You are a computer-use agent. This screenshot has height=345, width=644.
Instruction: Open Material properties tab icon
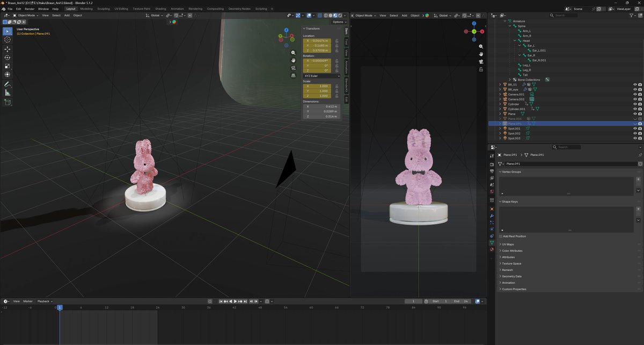pyautogui.click(x=492, y=249)
